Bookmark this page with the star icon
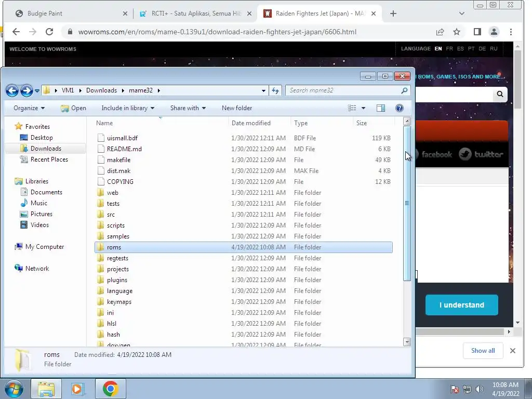This screenshot has height=399, width=532. (457, 32)
